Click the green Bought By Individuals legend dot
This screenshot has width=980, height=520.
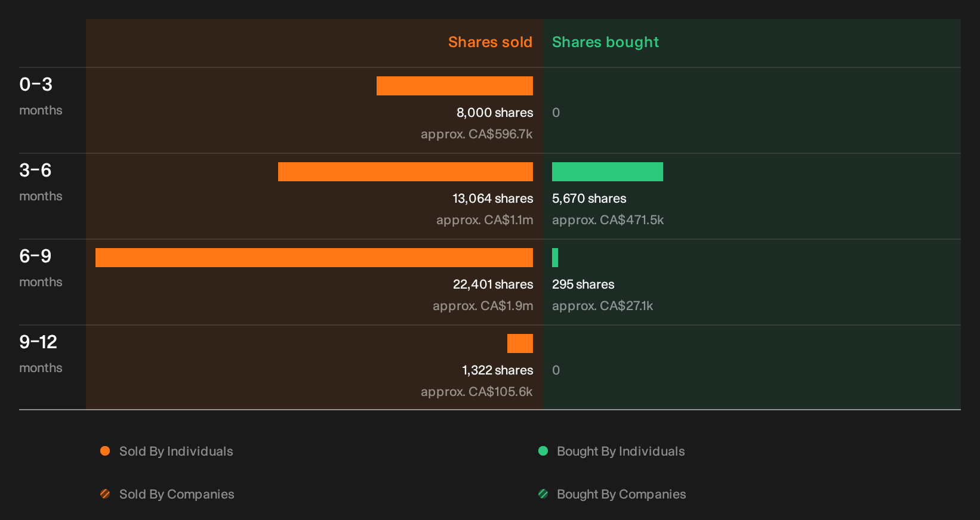[543, 451]
